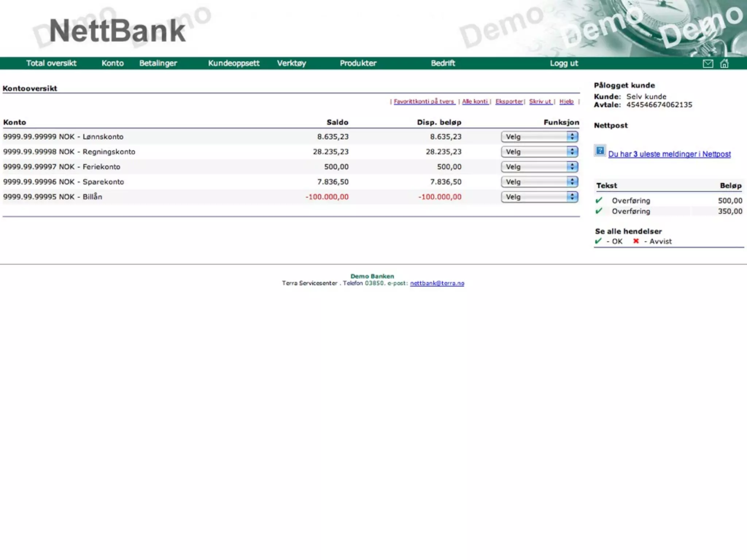Click the red X Avvist legend icon
This screenshot has height=560, width=747.
[636, 241]
